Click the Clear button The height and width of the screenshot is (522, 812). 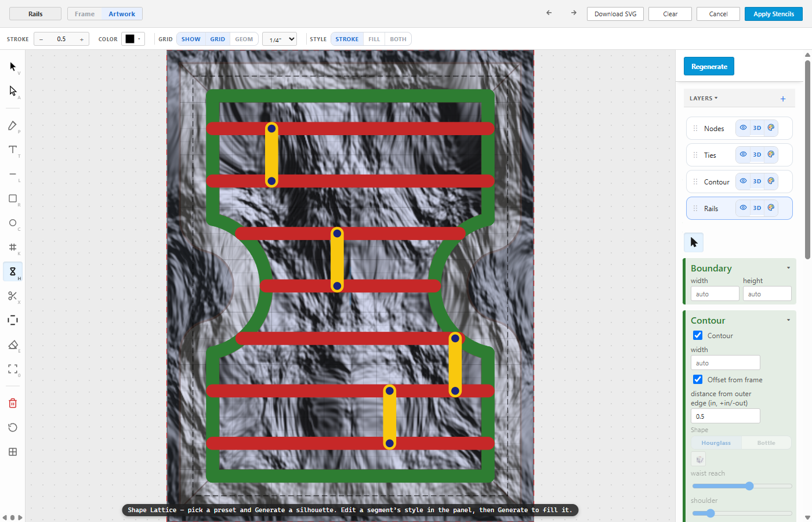tap(670, 14)
